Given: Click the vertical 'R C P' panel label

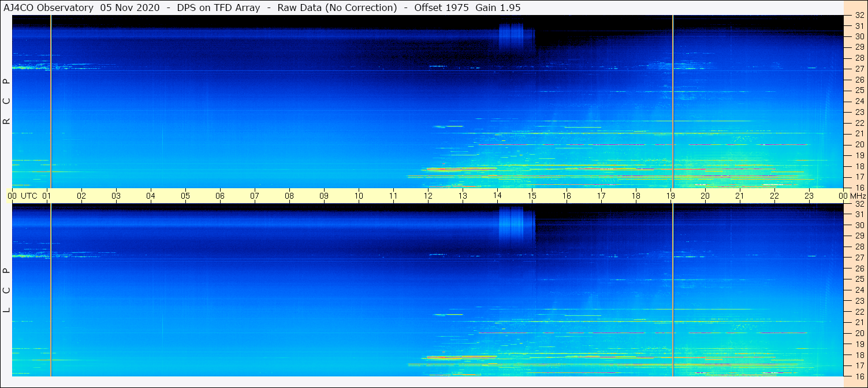Looking at the screenshot, I should click(6, 102).
